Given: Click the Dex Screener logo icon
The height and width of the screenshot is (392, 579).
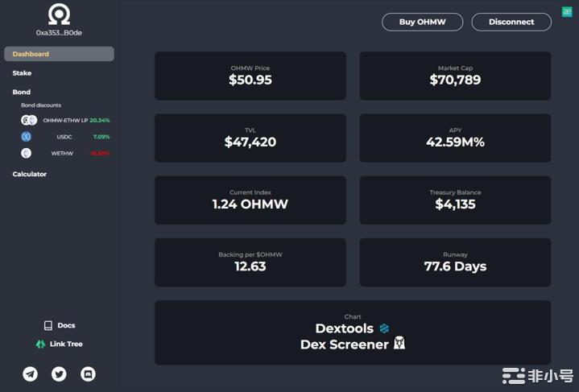Looking at the screenshot, I should pyautogui.click(x=399, y=344).
